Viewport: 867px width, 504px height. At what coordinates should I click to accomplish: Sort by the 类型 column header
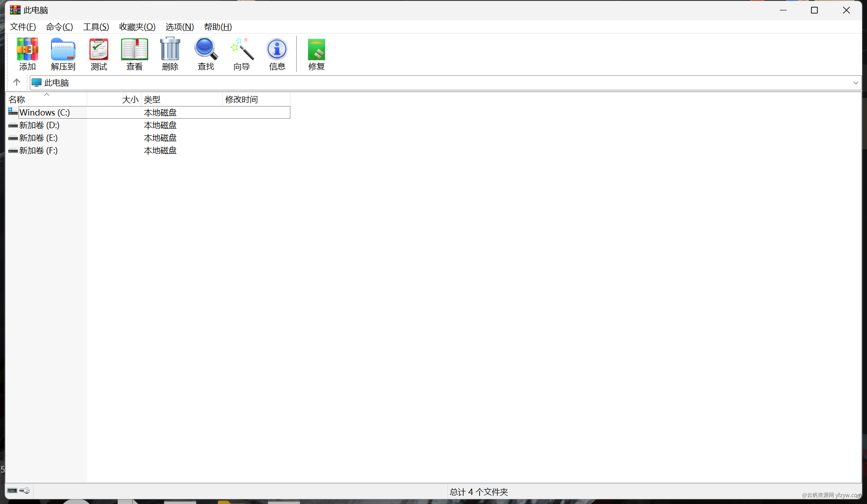pyautogui.click(x=182, y=99)
